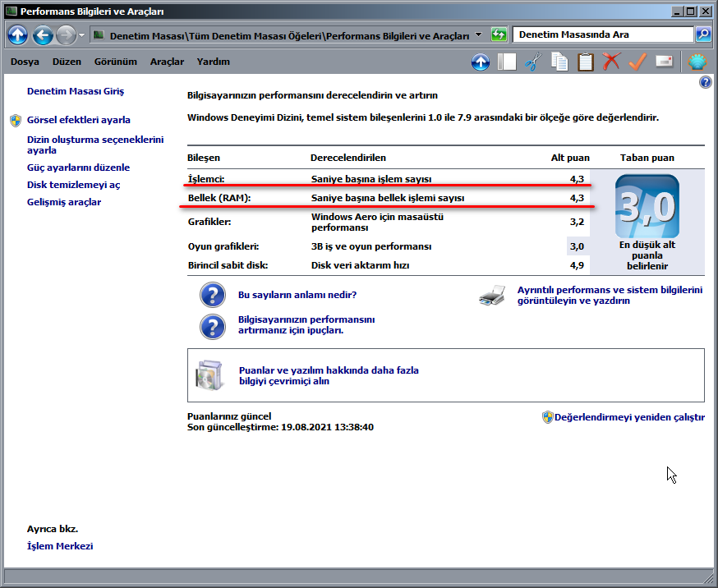718x588 pixels.
Task: Click the Oyun grafikleri: row label
Action: click(223, 246)
